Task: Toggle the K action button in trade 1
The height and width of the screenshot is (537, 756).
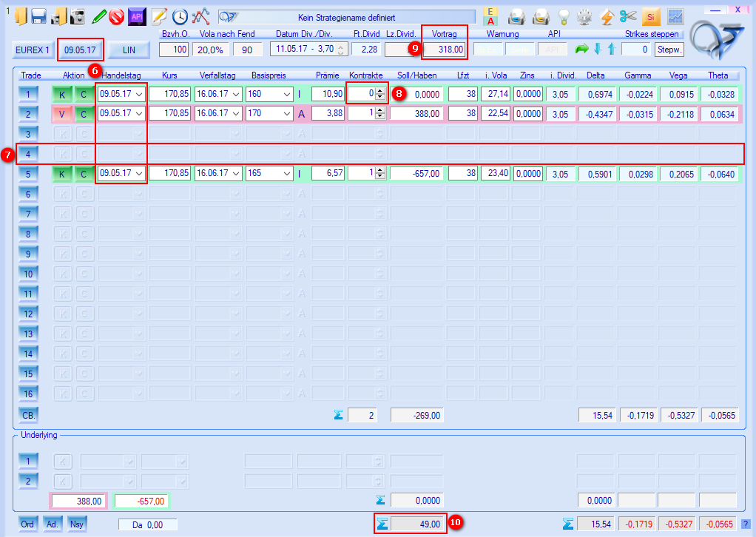Action: 62,94
